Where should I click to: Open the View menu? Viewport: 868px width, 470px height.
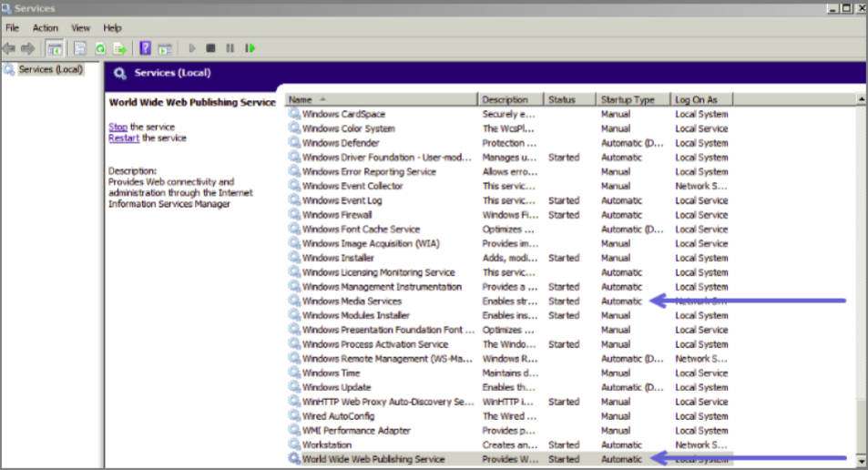80,27
